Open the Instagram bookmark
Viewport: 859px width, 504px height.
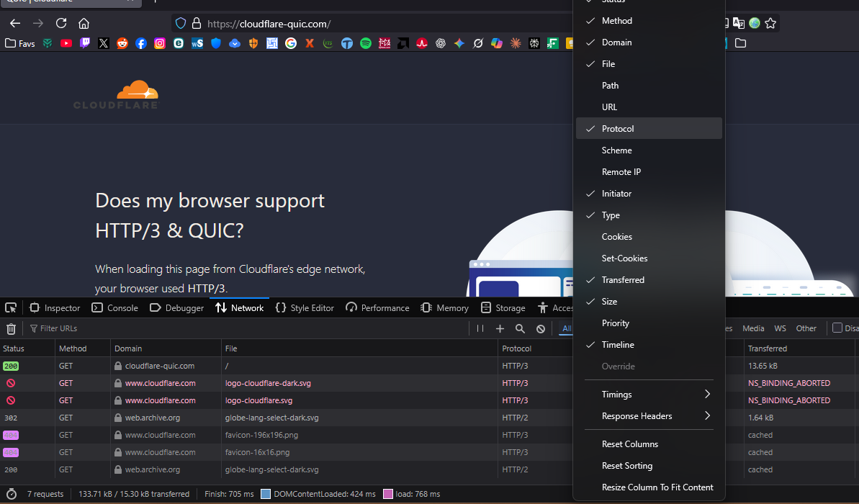(159, 43)
